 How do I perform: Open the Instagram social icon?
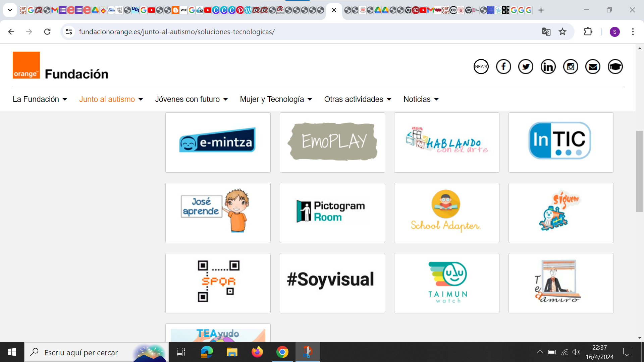pyautogui.click(x=571, y=67)
